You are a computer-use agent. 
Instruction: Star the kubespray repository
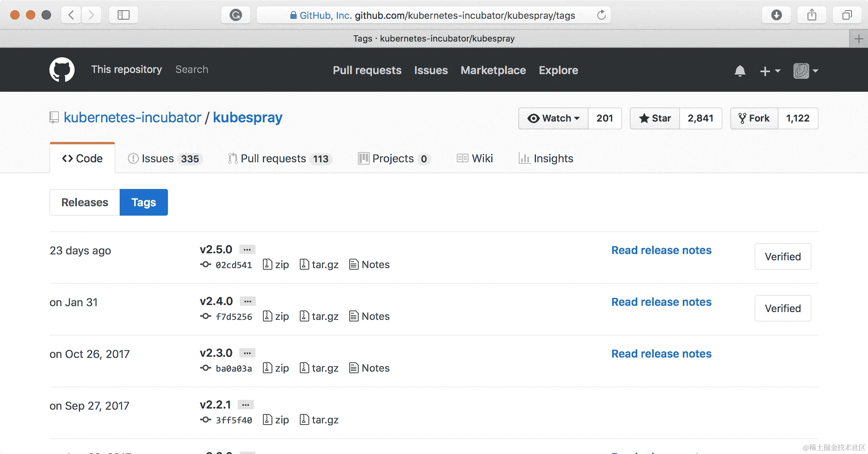(x=655, y=118)
